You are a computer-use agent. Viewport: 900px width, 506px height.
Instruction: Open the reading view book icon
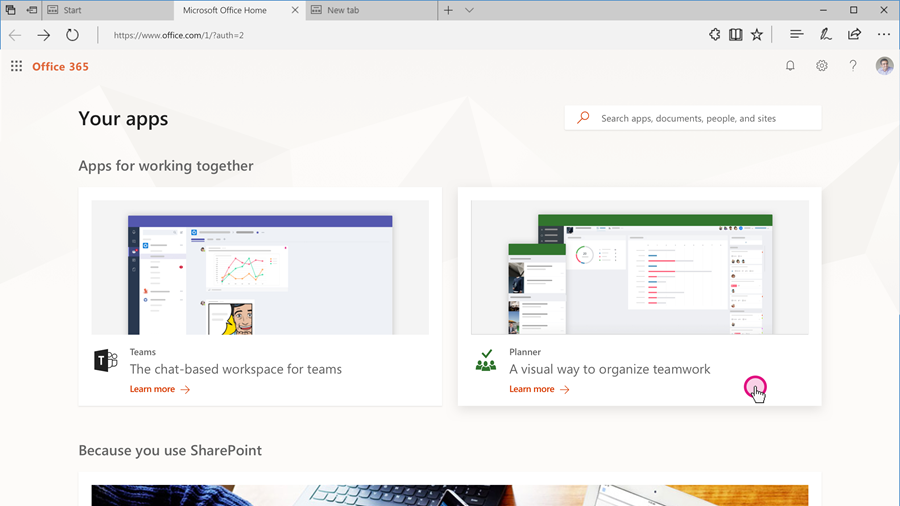click(735, 35)
